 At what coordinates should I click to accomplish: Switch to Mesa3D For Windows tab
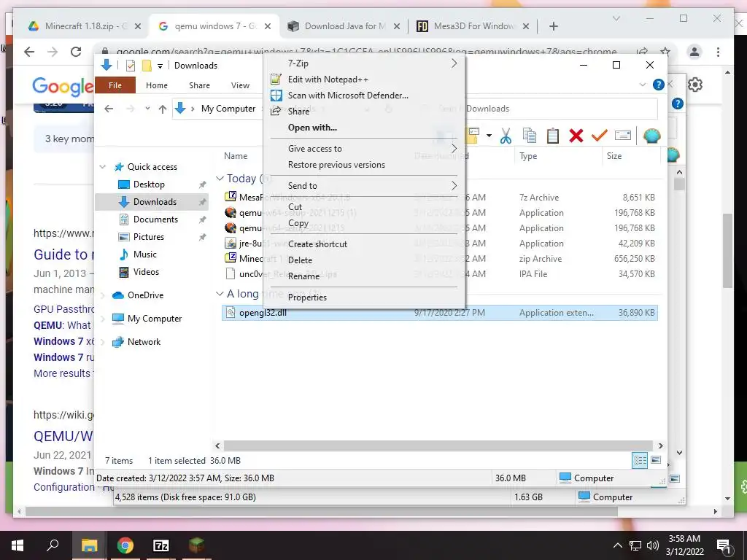tap(473, 26)
